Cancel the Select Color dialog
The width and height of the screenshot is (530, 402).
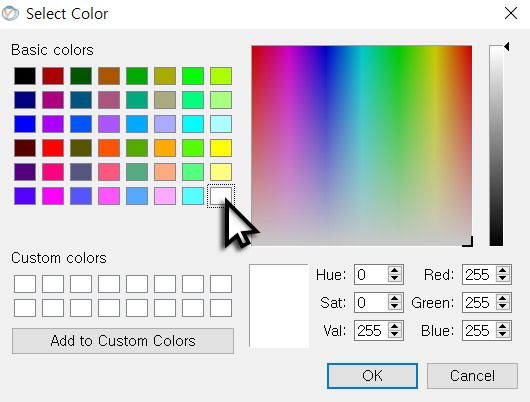472,376
